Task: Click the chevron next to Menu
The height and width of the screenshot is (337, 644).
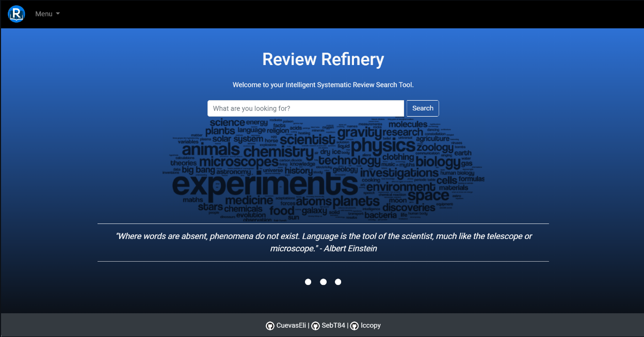Action: [58, 14]
